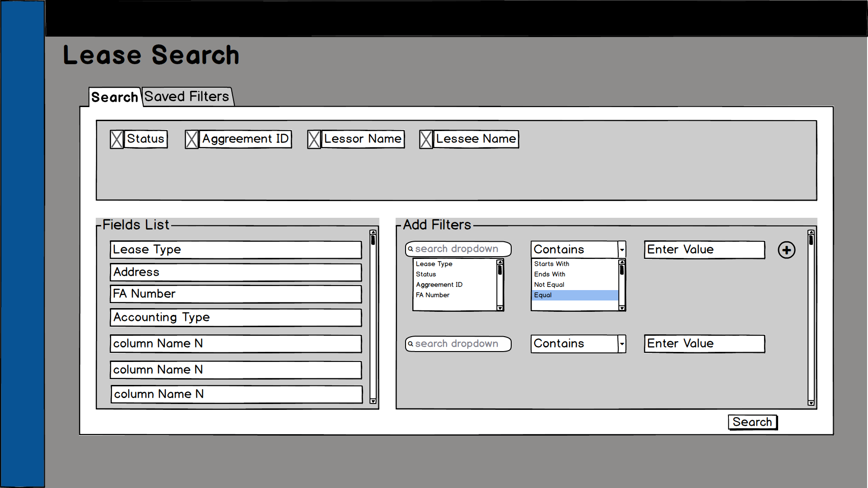Switch to the Saved Filters tab
The height and width of the screenshot is (488, 868).
tap(187, 97)
